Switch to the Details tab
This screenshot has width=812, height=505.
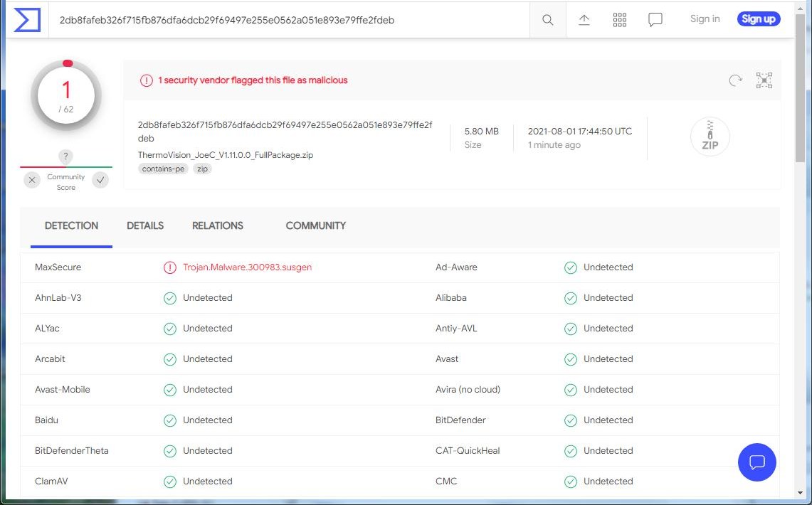point(145,225)
